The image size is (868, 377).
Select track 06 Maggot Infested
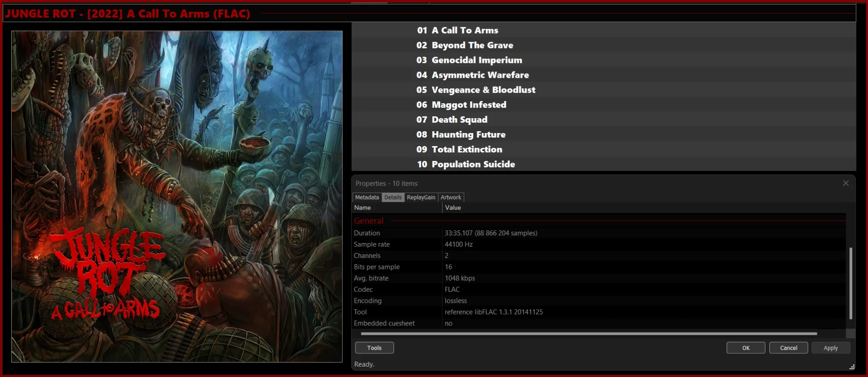(604, 105)
